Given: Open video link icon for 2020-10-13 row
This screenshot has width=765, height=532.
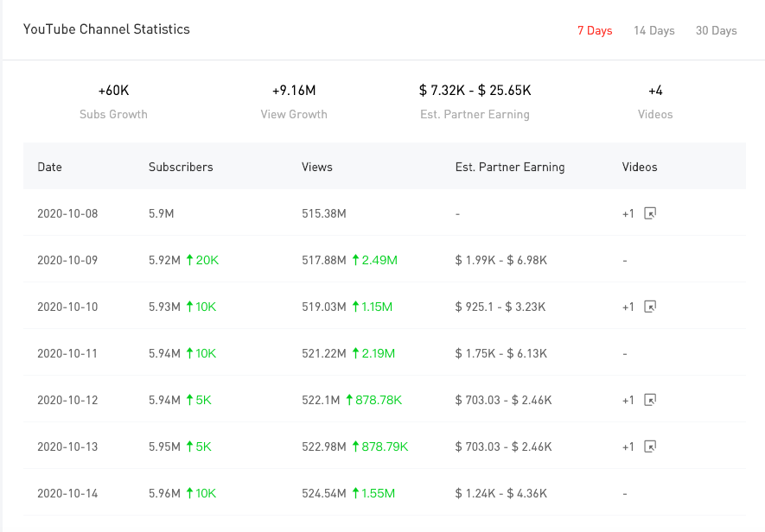Looking at the screenshot, I should coord(651,446).
